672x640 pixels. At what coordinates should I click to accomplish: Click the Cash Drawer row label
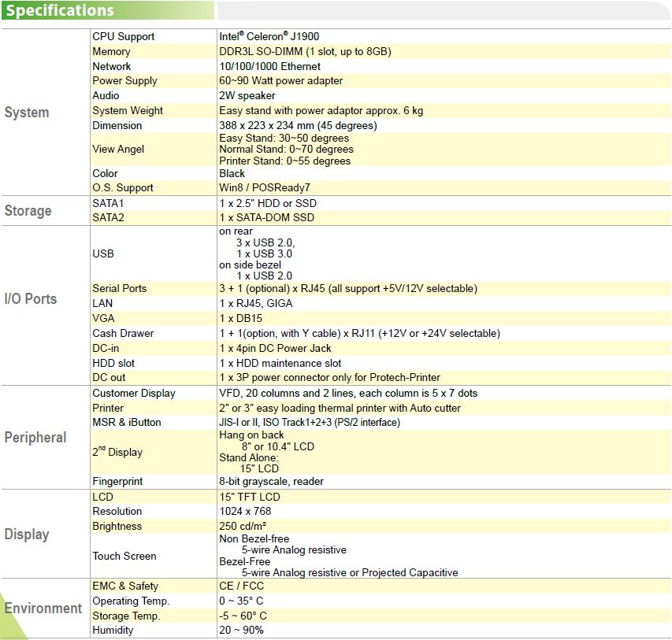click(123, 333)
